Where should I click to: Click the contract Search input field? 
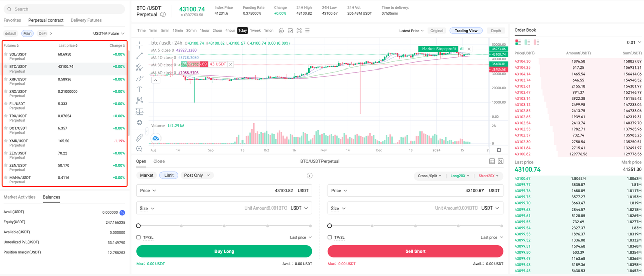(x=63, y=9)
